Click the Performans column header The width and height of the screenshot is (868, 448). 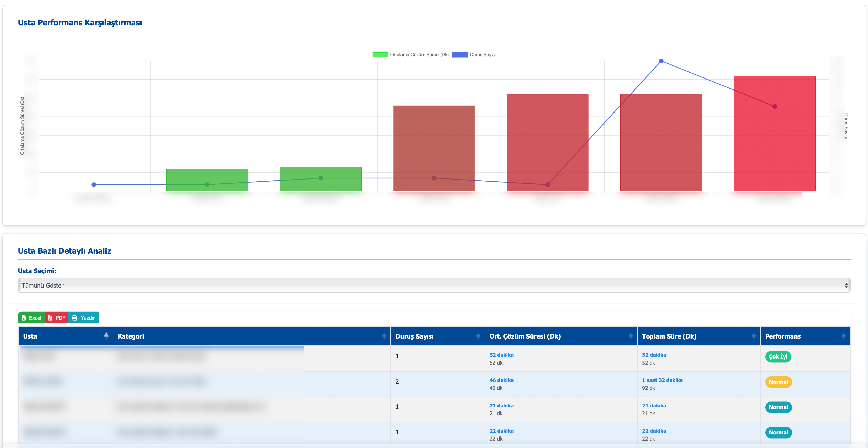(783, 336)
